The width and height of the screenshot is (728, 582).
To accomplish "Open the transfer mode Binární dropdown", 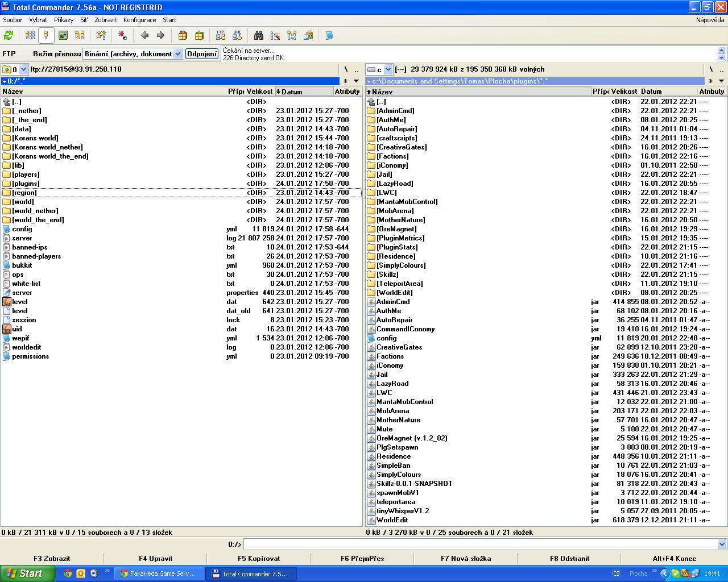I will coord(177,53).
